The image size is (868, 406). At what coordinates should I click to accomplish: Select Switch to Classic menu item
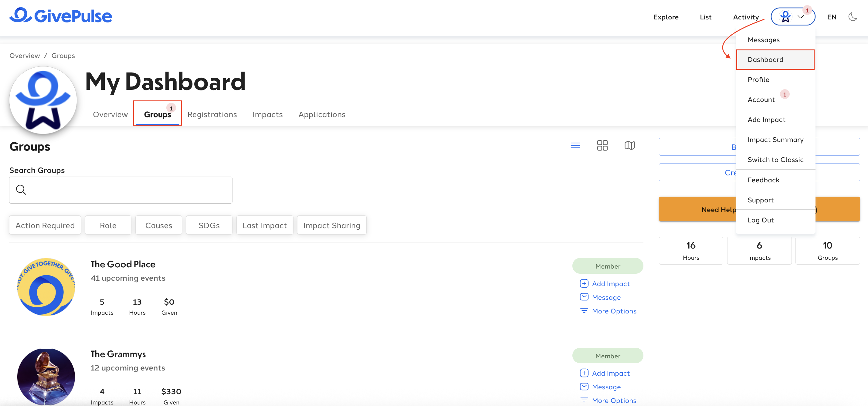tap(776, 160)
